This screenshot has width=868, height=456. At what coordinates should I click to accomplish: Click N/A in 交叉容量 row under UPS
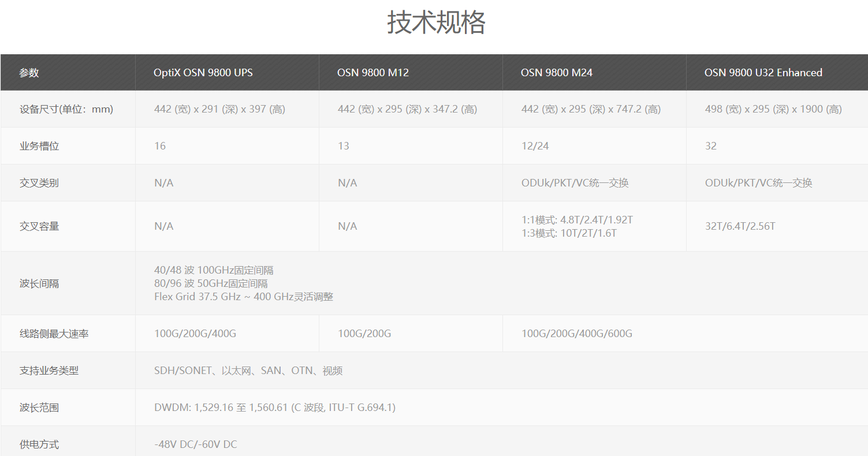[163, 226]
